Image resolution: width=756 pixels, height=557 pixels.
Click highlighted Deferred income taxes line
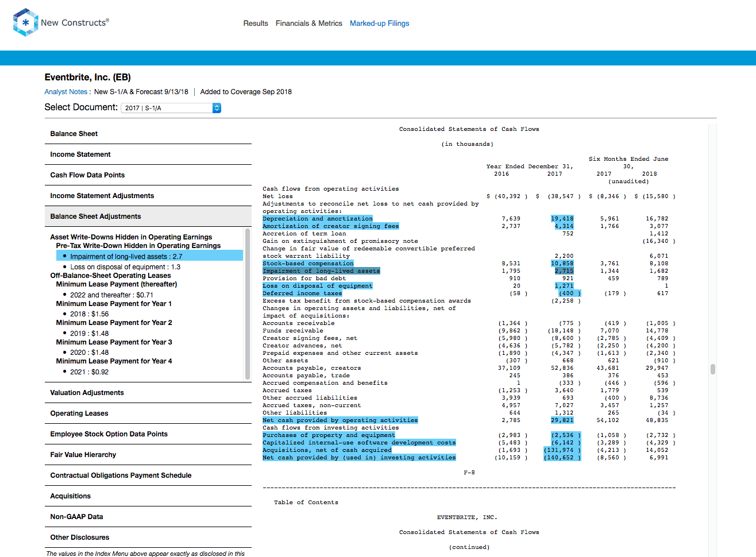pos(303,293)
